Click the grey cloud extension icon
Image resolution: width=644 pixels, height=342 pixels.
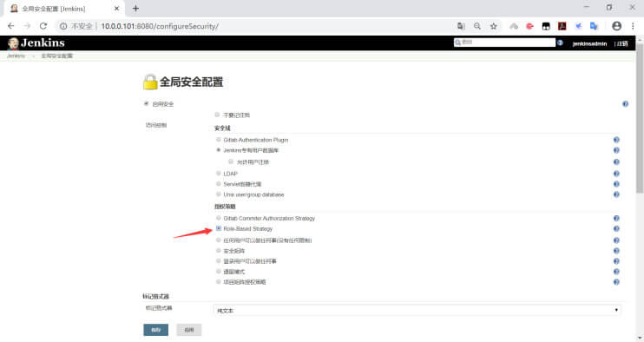point(514,26)
